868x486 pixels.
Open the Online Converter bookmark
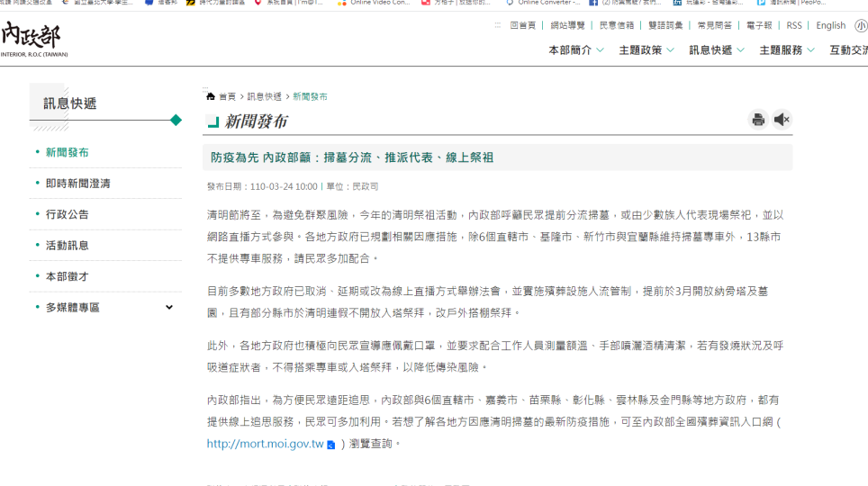(543, 3)
